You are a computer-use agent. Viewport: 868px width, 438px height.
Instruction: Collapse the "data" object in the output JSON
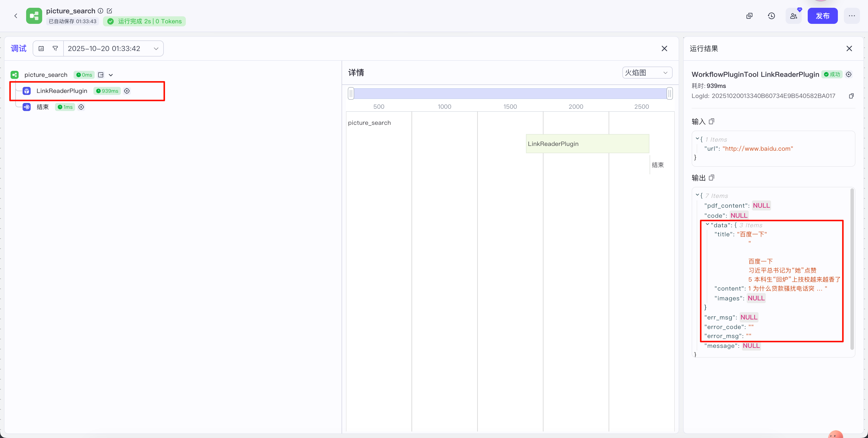[x=707, y=225]
